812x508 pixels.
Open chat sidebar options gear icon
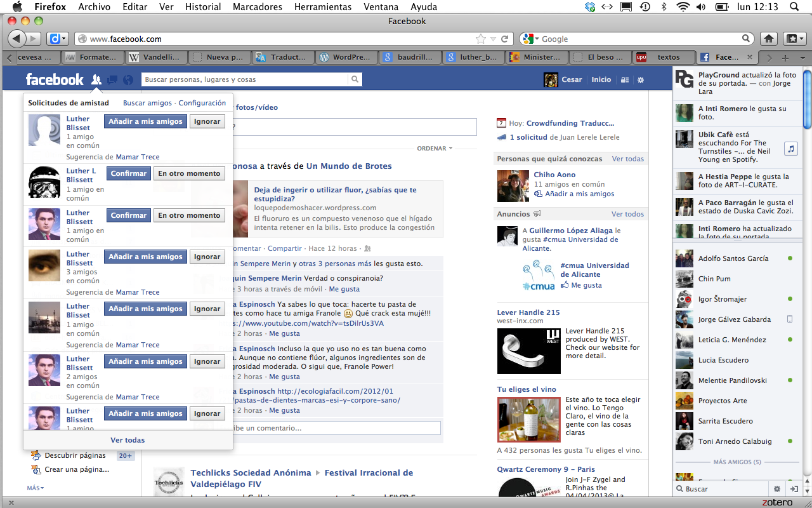[x=777, y=489]
